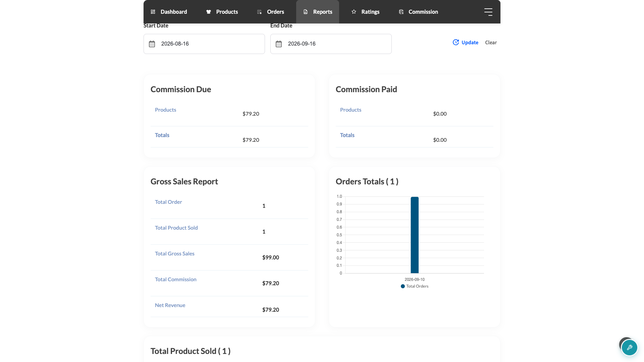The image size is (644, 362).
Task: Go to the Products tab
Action: [222, 12]
